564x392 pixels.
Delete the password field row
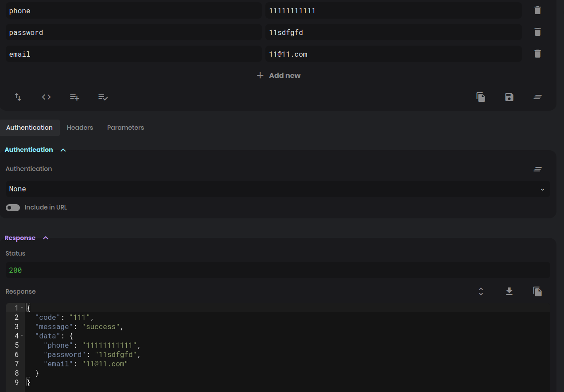[x=537, y=32]
